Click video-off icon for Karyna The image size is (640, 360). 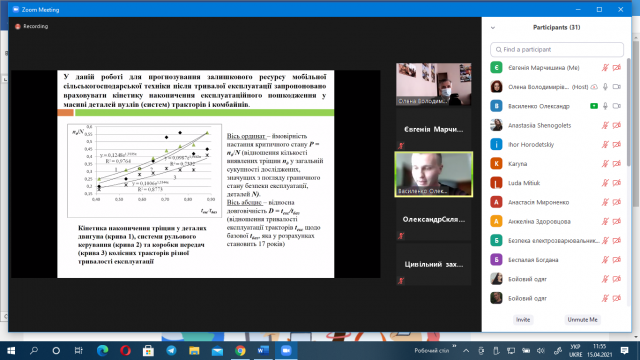617,164
